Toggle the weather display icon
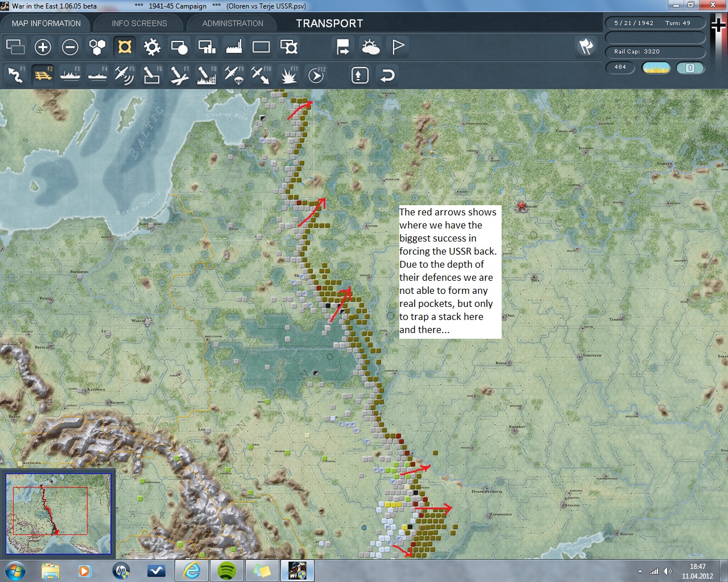 [x=370, y=47]
